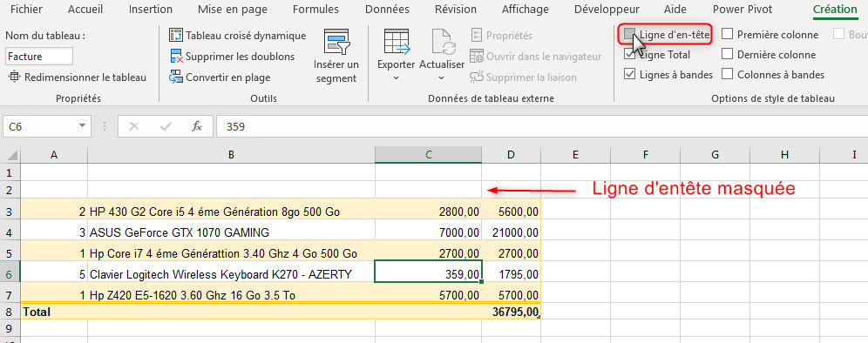The image size is (868, 343).
Task: Toggle Ligne d'en-tête checkbox
Action: click(629, 34)
